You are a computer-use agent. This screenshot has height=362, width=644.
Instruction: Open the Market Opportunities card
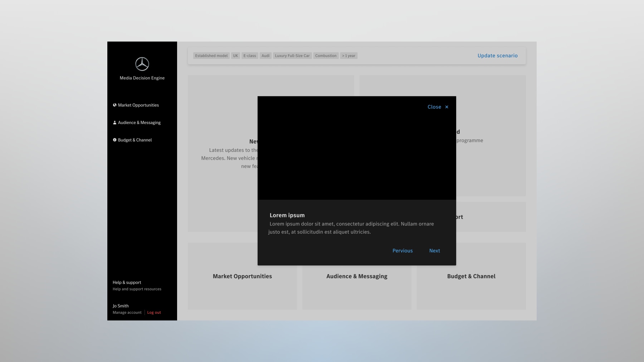point(242,276)
